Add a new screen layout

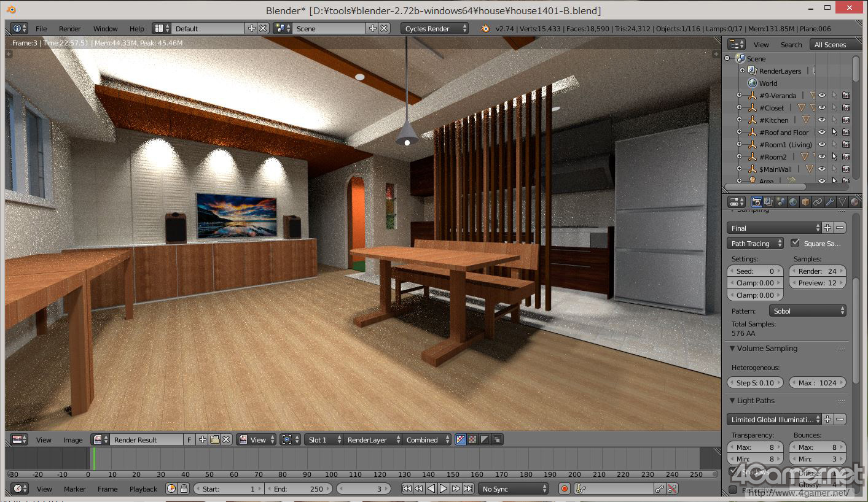[x=251, y=28]
